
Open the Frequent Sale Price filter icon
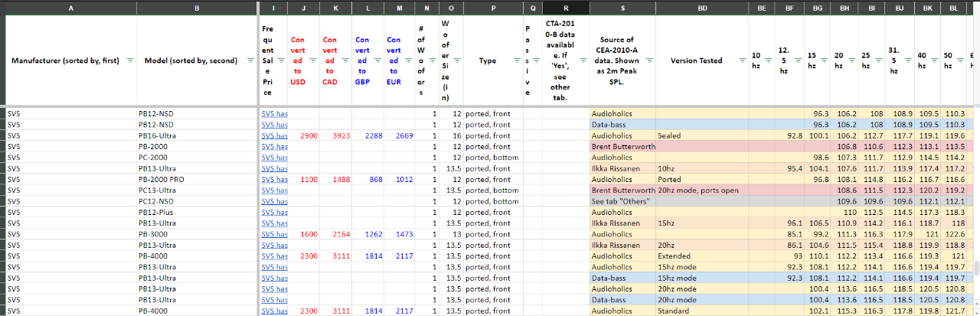pyautogui.click(x=280, y=60)
